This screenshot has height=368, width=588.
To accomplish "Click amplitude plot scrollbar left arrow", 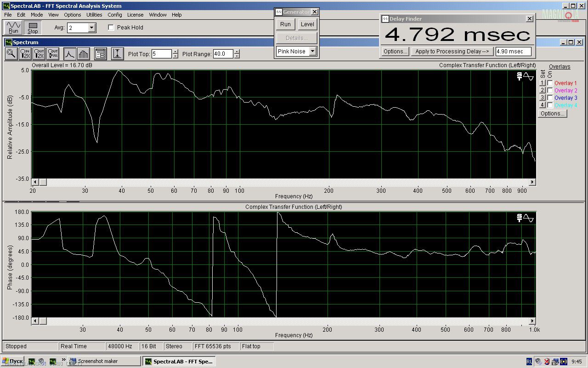I will (35, 182).
